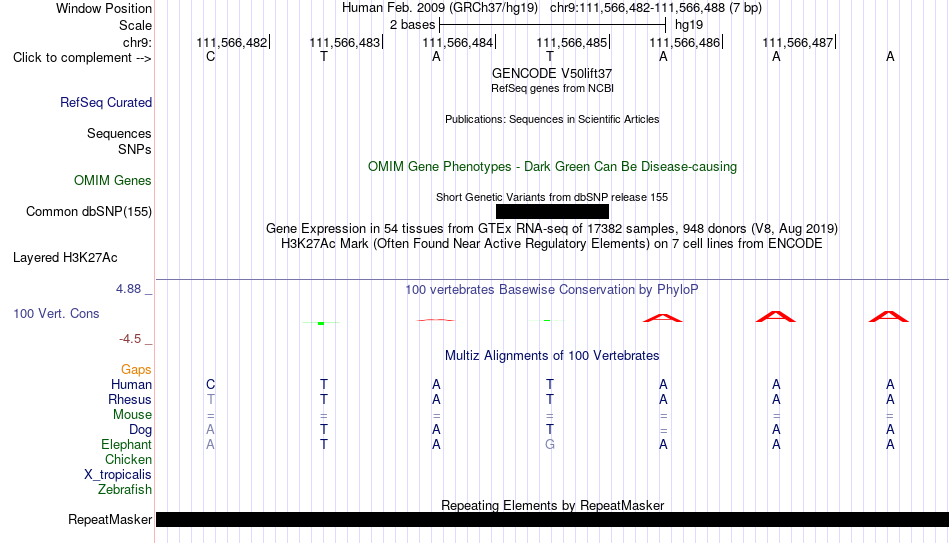Viewport: 950px width, 543px height.
Task: Click the Sequences track label
Action: (x=119, y=133)
